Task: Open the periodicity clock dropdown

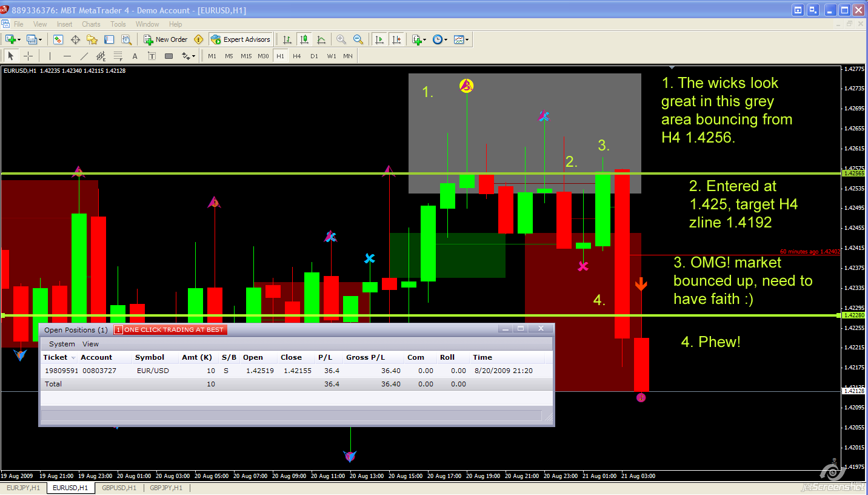Action: click(x=446, y=39)
